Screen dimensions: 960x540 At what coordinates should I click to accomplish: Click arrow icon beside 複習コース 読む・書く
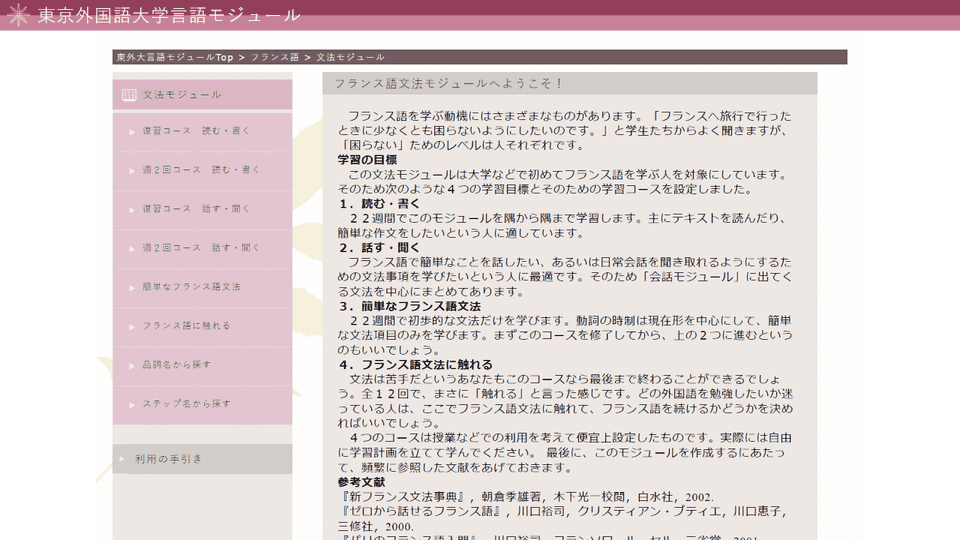[132, 132]
